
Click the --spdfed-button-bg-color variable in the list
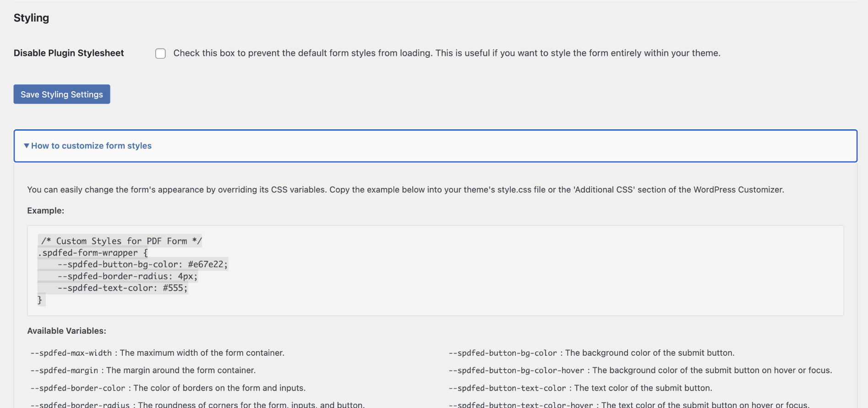(502, 353)
